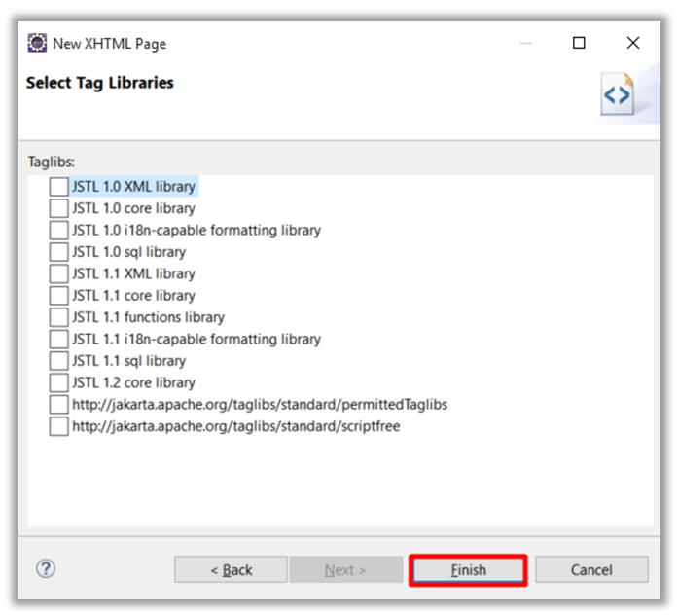The height and width of the screenshot is (616, 678).
Task: Close the New XHTML Page dialog
Action: point(633,43)
